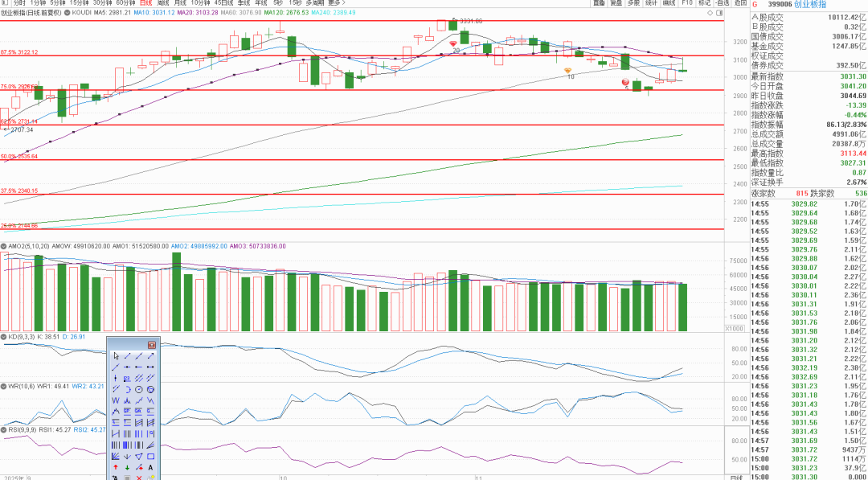Click the 返回 back button
The image size is (868, 480).
coord(740,2)
